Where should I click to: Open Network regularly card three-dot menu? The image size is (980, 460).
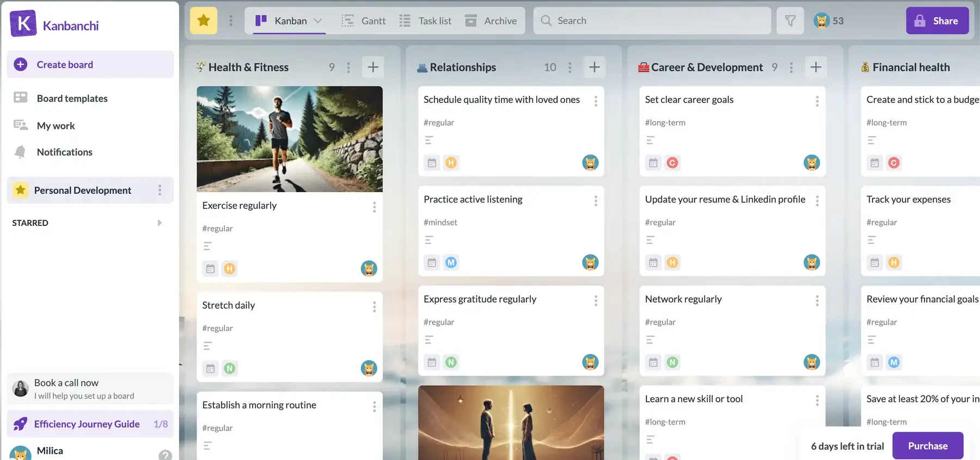[817, 300]
